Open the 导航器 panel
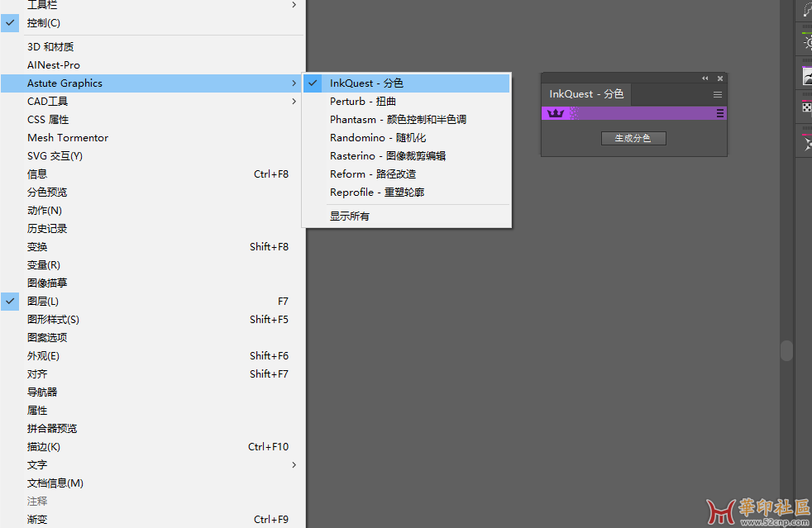This screenshot has height=528, width=812. 152,392
